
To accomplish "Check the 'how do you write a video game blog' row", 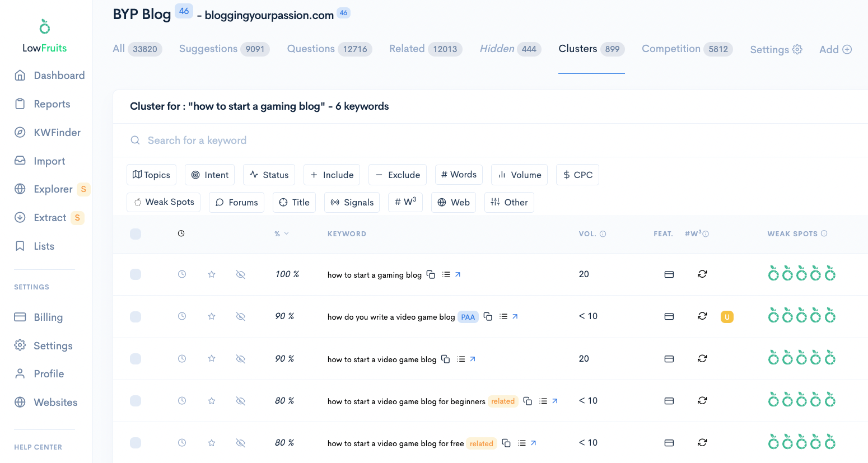I will click(x=136, y=317).
